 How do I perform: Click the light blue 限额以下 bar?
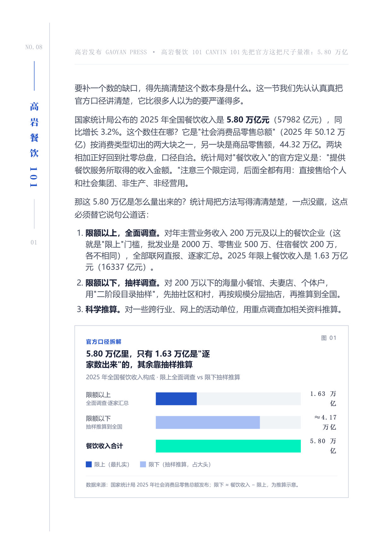(208, 422)
